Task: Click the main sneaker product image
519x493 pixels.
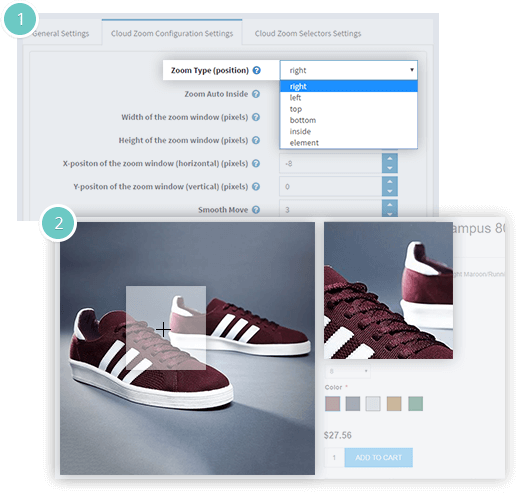Action: tap(187, 348)
